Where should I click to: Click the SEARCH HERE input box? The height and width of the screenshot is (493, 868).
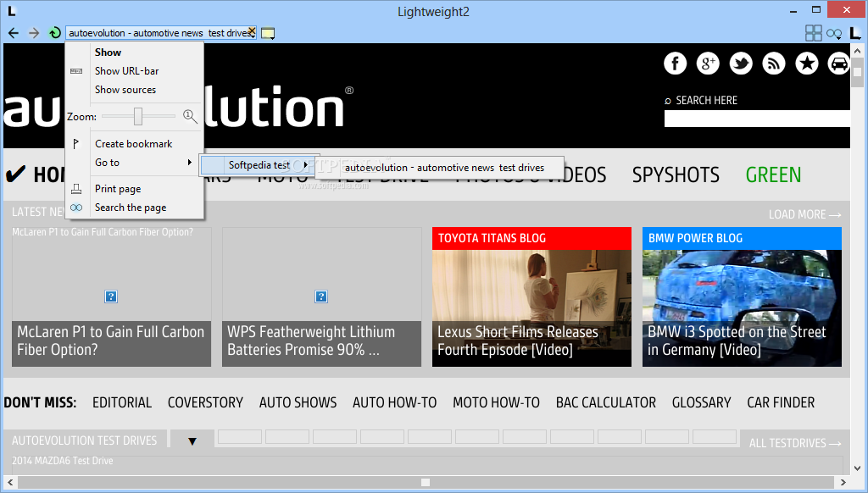point(757,119)
